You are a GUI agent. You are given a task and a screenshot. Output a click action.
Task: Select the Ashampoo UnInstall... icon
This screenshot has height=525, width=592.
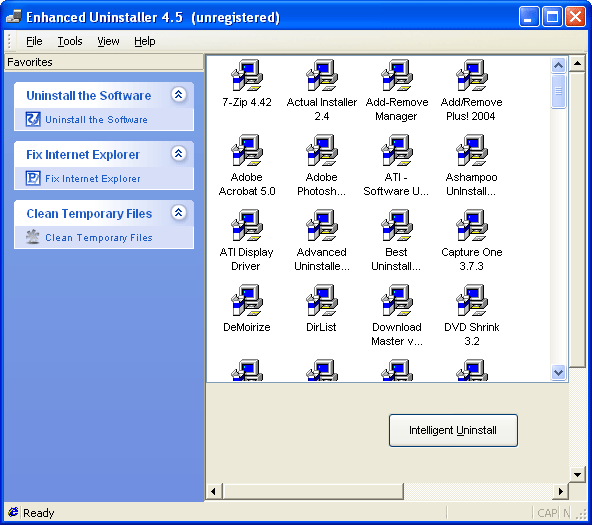(472, 150)
